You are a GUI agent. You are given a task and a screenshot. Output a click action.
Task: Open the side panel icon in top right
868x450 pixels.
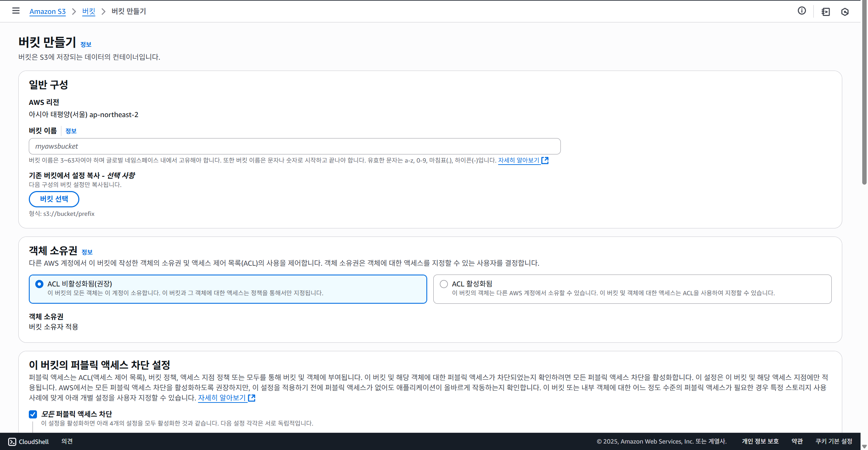[826, 12]
